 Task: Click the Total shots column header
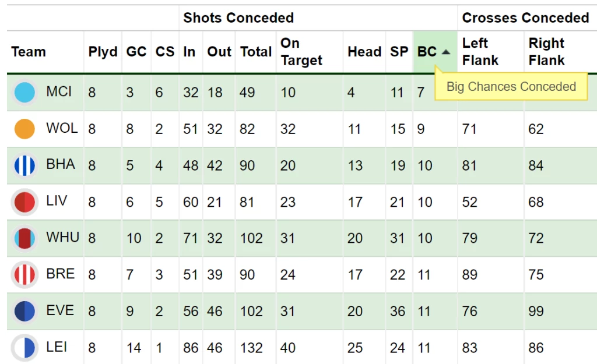[256, 52]
